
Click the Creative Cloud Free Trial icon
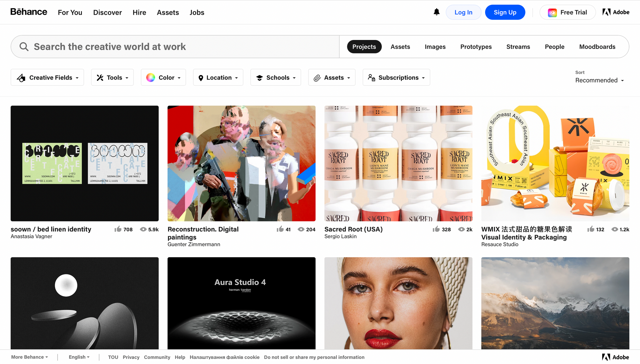(552, 12)
